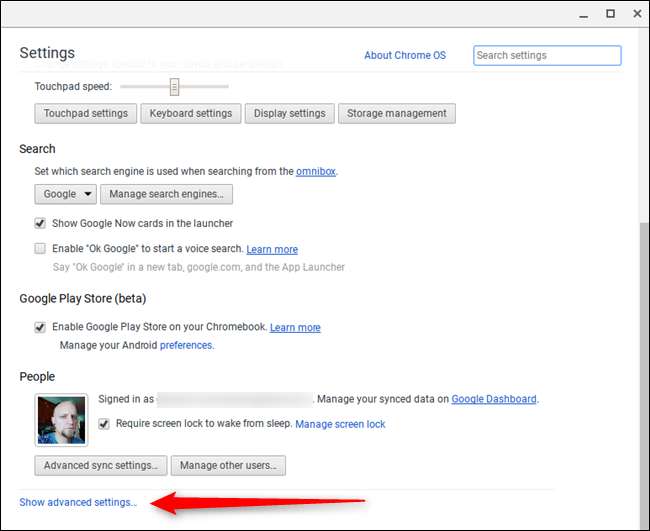650x531 pixels.
Task: Click the 'Google Play Store (beta)' heading
Action: (x=82, y=298)
